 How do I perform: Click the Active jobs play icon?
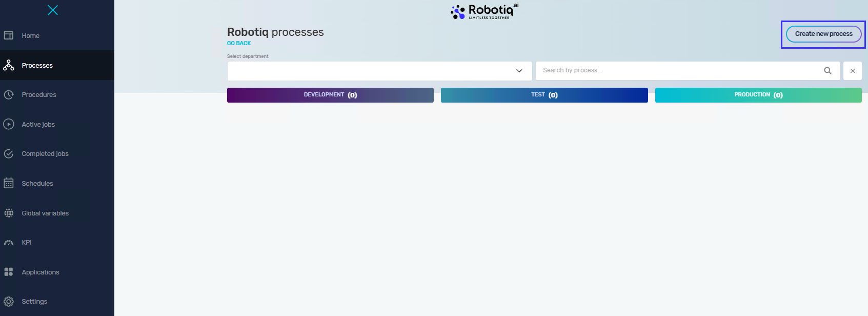[9, 124]
